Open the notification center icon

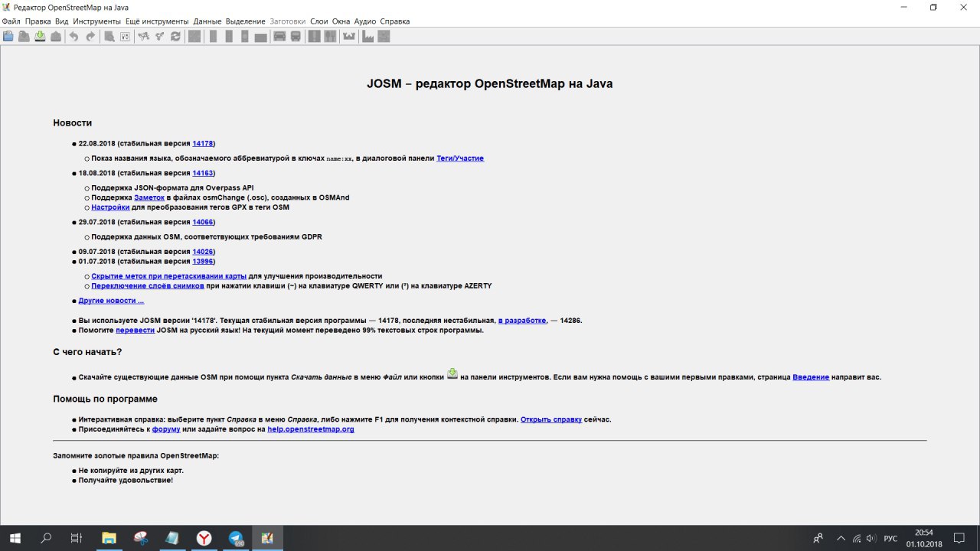(959, 538)
